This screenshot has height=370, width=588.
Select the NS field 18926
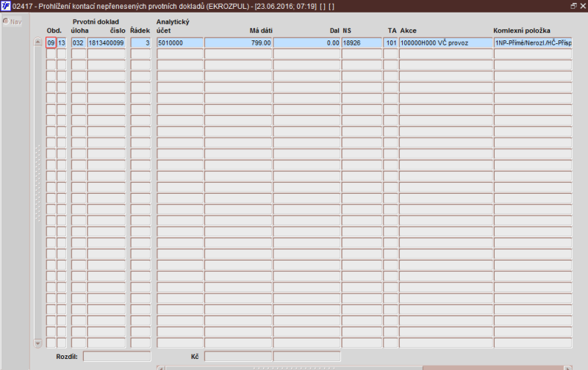(x=362, y=43)
